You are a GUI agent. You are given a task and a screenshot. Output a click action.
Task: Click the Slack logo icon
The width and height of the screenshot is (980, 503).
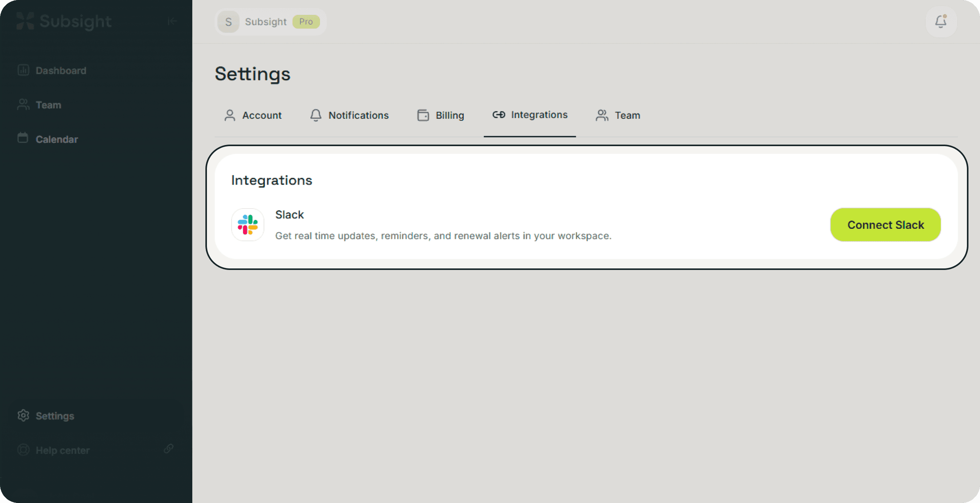point(248,225)
